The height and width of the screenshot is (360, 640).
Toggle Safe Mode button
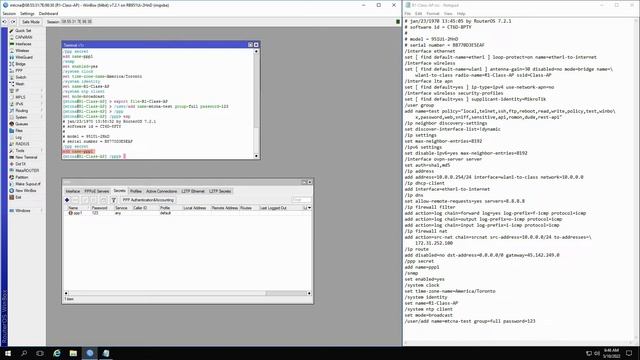31,22
